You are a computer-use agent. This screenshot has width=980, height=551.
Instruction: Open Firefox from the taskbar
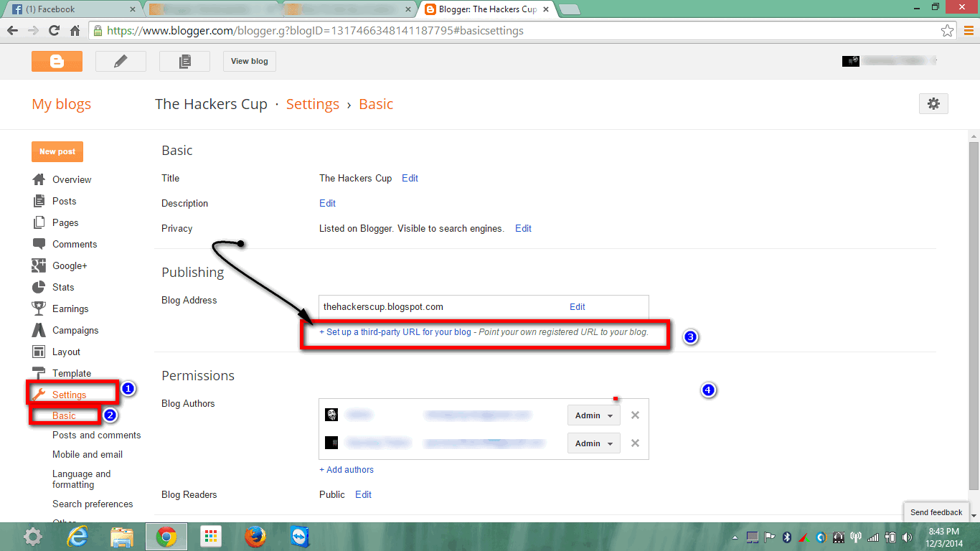255,537
